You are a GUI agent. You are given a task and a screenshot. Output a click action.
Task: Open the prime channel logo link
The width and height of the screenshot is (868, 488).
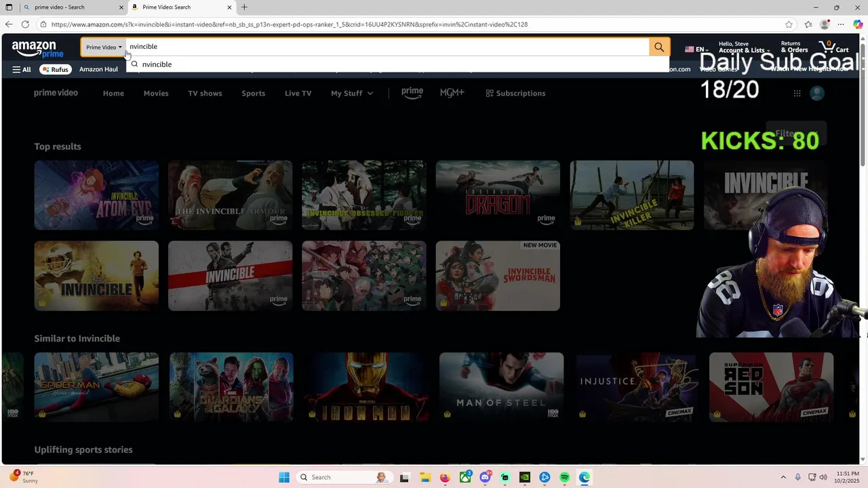(412, 93)
